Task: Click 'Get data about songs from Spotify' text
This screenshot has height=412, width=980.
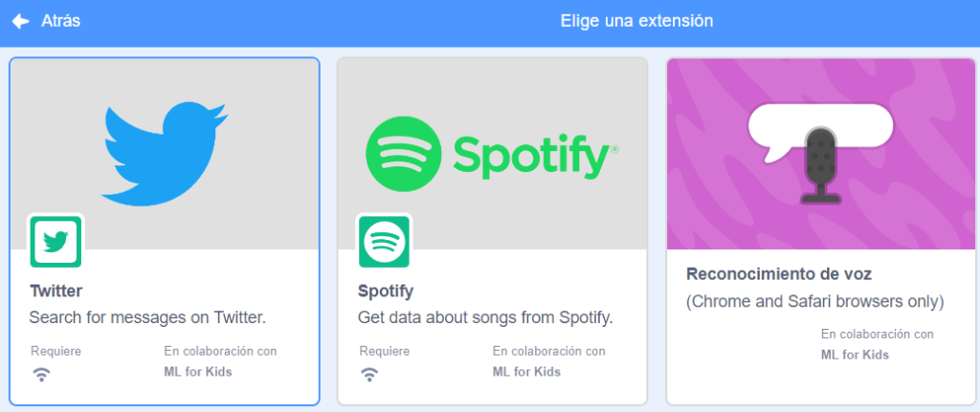Action: 484,316
